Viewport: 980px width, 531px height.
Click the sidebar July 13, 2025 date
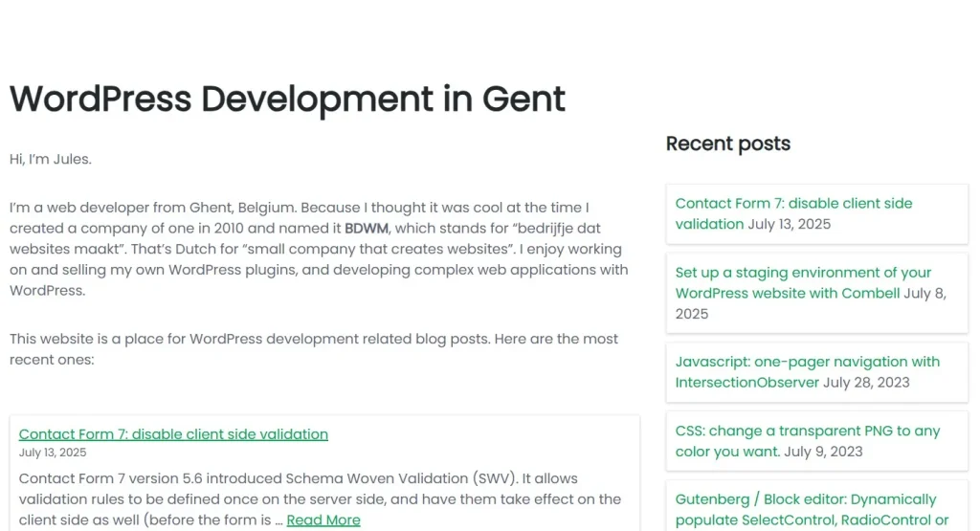pyautogui.click(x=789, y=225)
